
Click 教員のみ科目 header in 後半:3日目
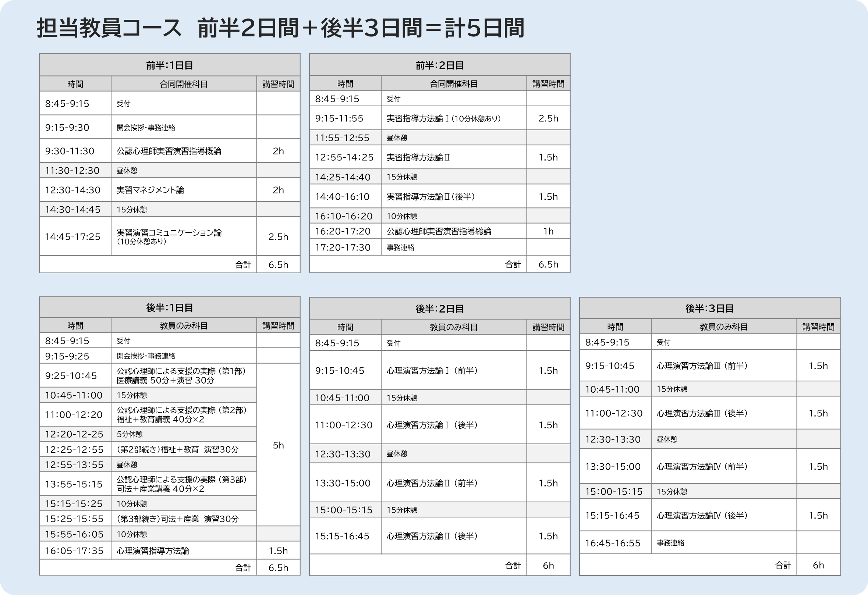point(724,327)
